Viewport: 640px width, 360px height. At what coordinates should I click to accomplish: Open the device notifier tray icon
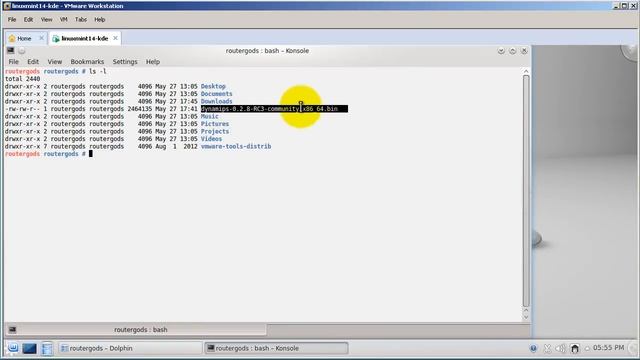(575, 348)
